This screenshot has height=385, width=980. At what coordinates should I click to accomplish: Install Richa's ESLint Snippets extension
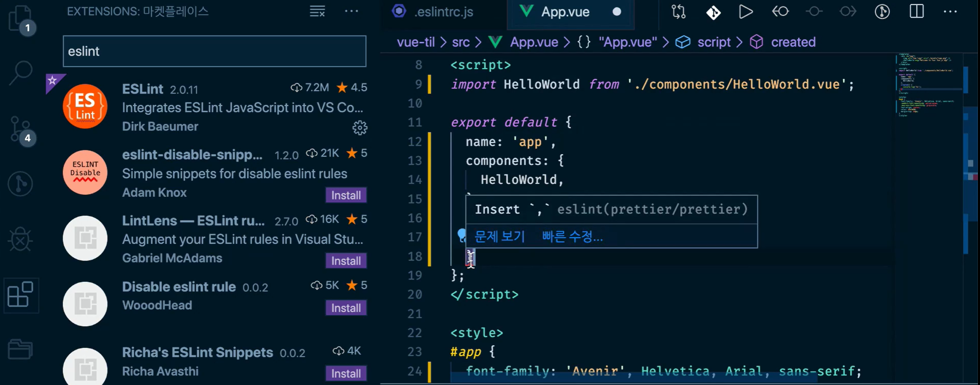(346, 373)
